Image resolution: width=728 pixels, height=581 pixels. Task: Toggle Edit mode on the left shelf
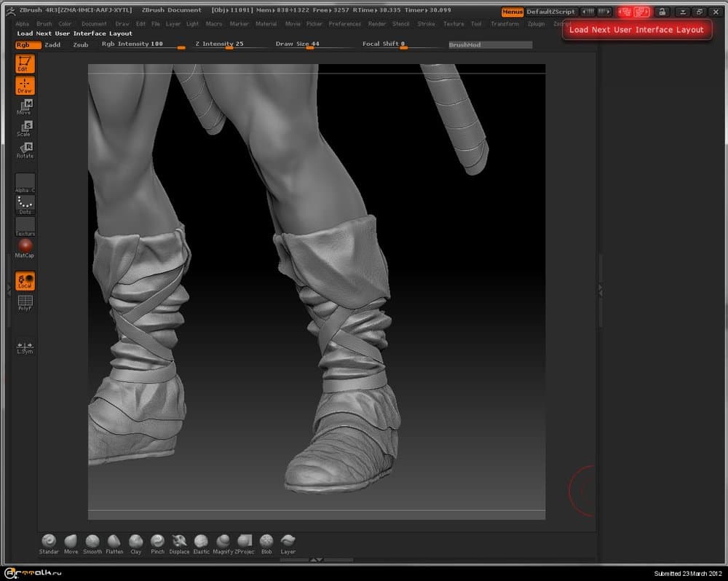pyautogui.click(x=25, y=63)
